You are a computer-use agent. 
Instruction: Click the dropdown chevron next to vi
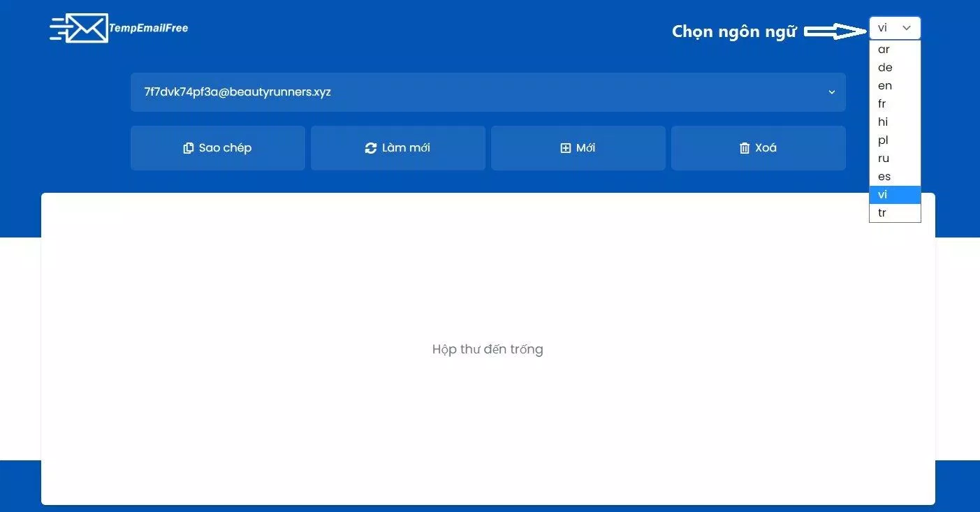coord(906,27)
